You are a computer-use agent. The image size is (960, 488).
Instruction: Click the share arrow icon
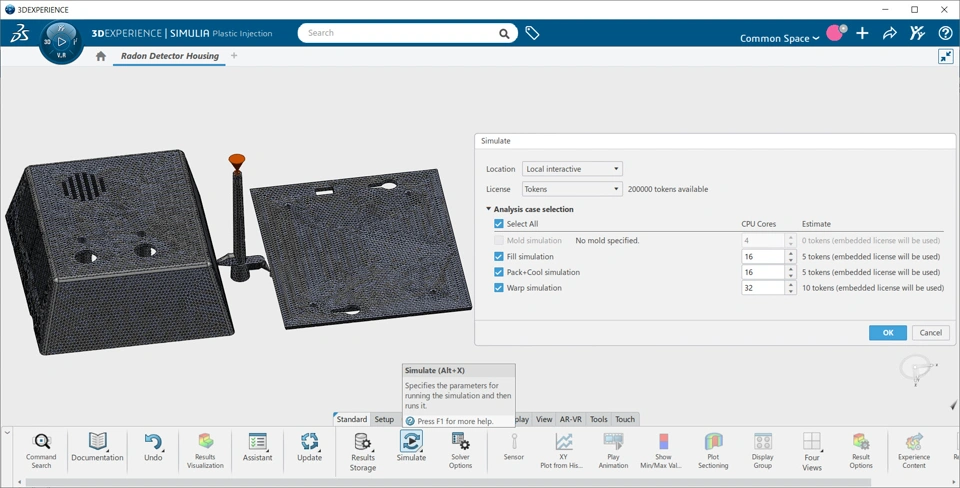coord(890,33)
